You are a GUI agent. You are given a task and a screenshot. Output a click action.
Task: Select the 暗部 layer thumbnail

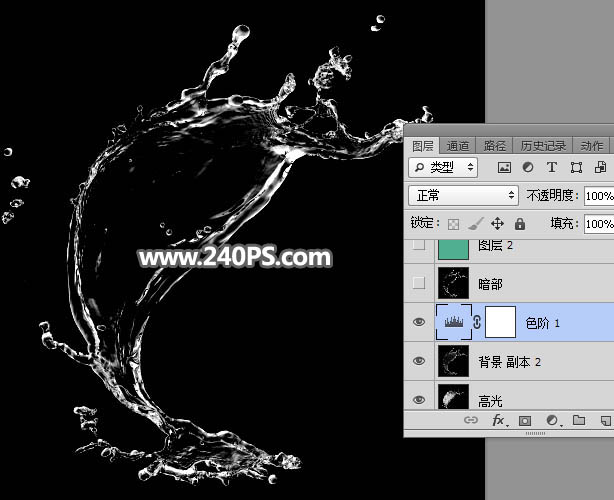(x=453, y=283)
